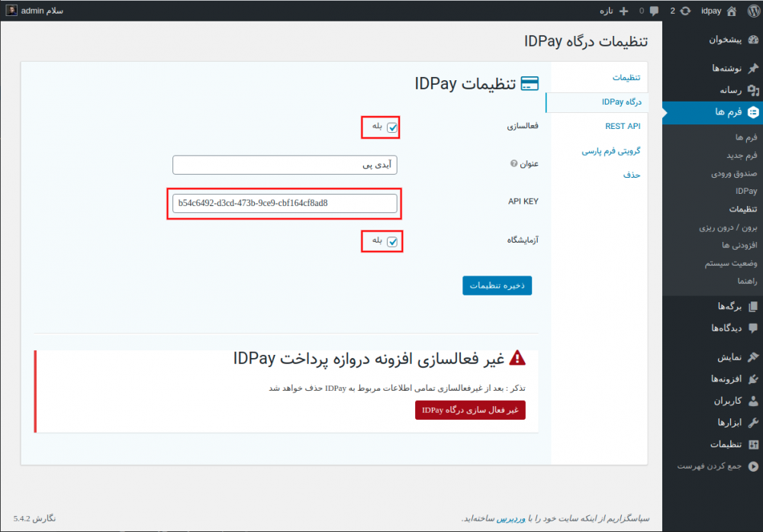The width and height of the screenshot is (763, 532).
Task: Click the plugins افزونه‌ها icon
Action: tap(753, 379)
